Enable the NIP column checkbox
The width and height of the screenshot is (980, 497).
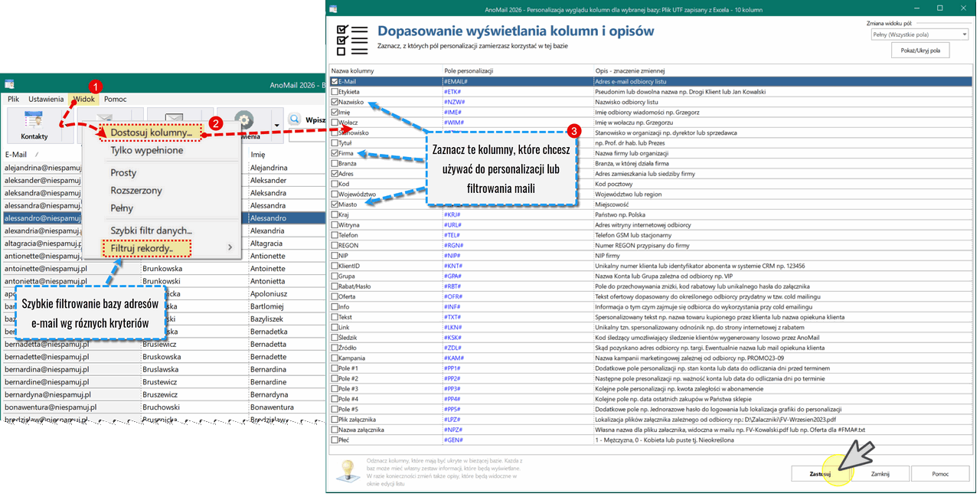pos(335,256)
